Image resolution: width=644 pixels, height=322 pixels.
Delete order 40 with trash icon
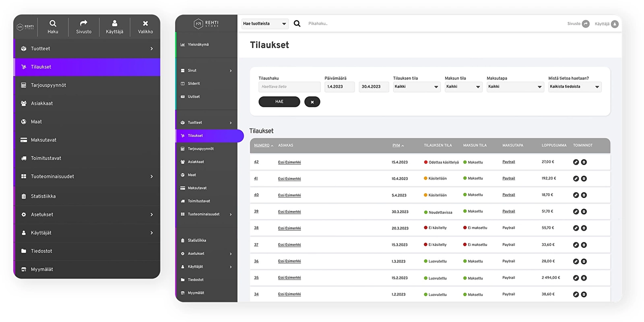point(584,195)
